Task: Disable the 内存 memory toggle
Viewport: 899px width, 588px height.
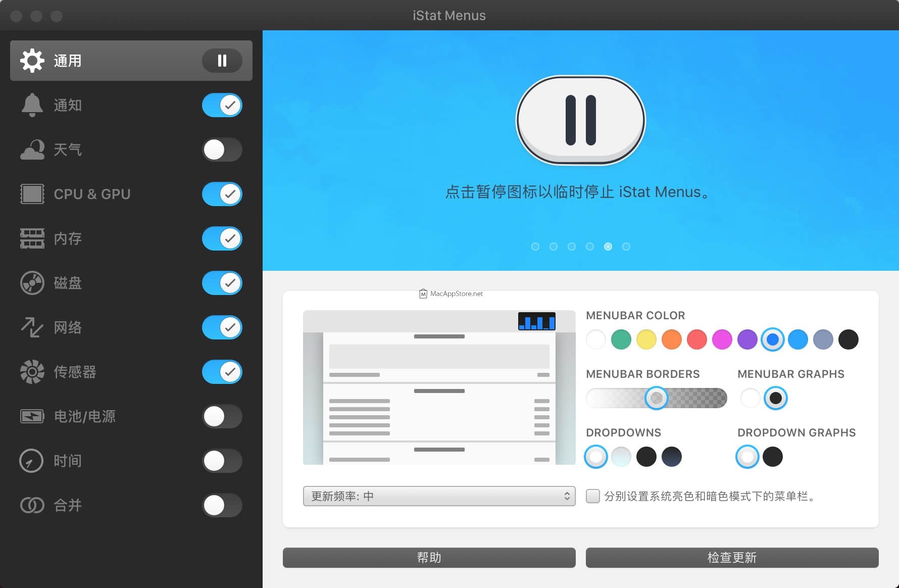Action: pyautogui.click(x=222, y=238)
